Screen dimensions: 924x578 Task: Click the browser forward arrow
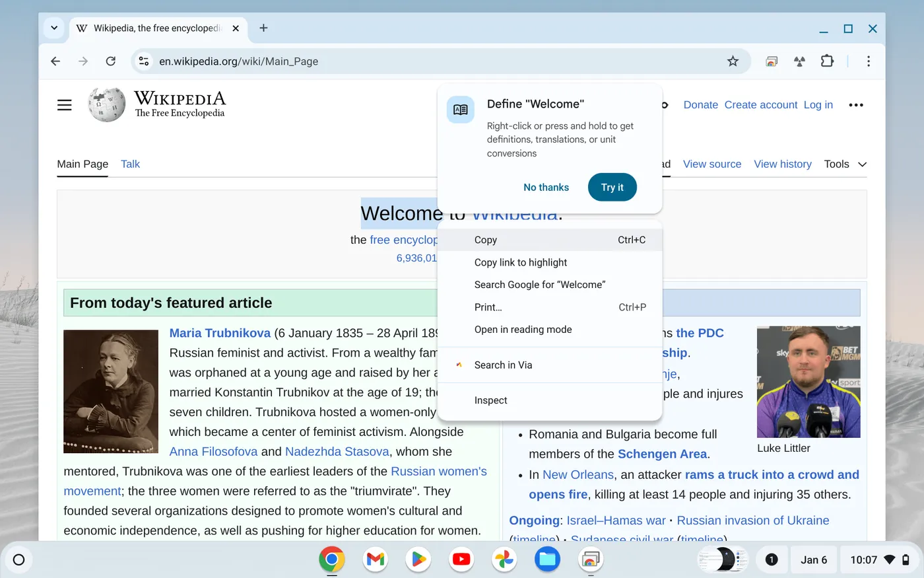(83, 61)
